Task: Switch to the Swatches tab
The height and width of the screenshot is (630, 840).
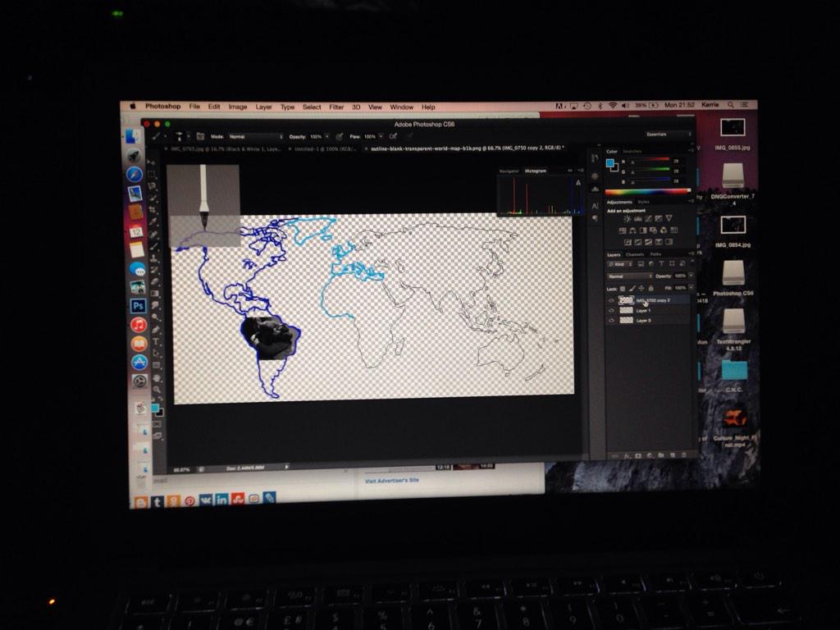Action: coord(632,151)
